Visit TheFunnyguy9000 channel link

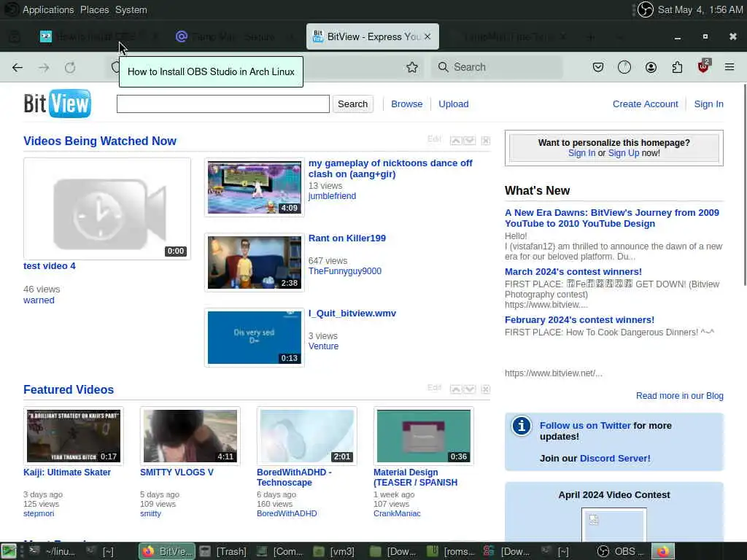(x=345, y=271)
